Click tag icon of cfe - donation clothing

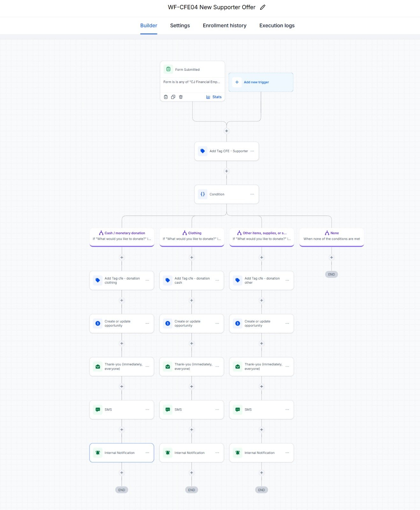[x=98, y=280]
